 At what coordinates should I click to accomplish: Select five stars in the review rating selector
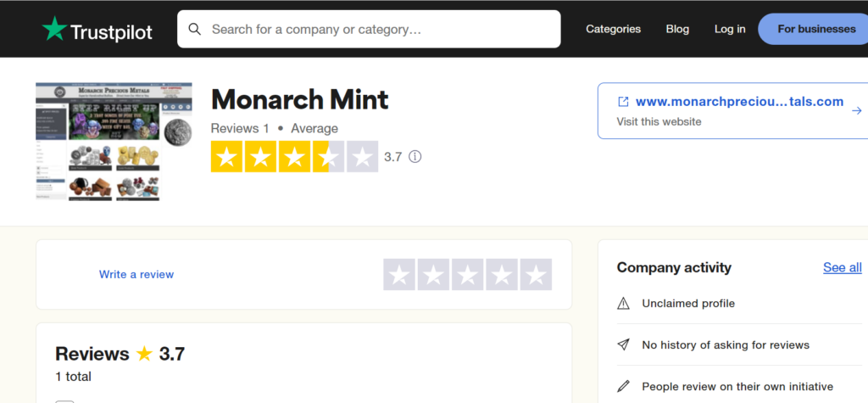tap(536, 274)
